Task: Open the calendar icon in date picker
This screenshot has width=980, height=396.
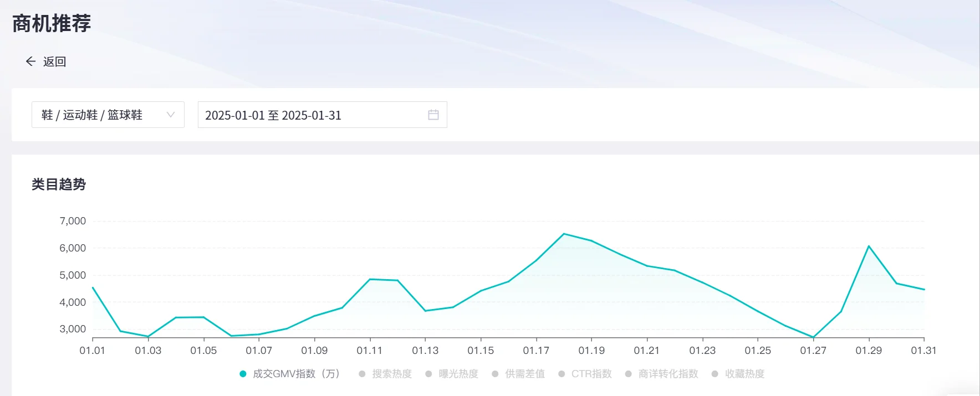Action: coord(433,115)
